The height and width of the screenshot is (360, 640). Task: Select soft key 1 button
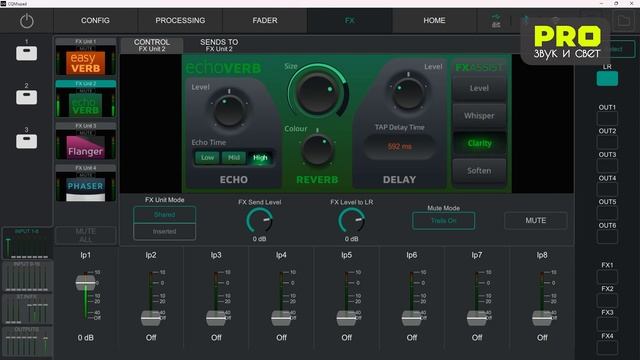27,53
